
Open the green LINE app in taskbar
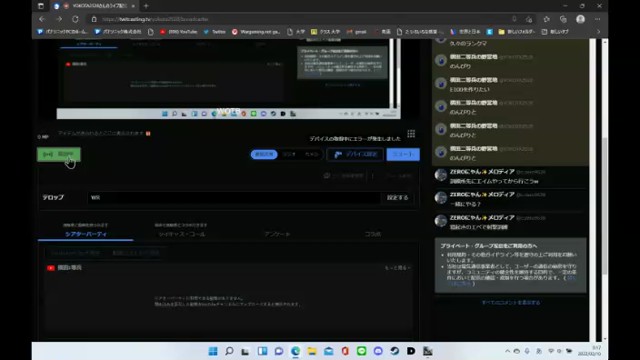(x=361, y=351)
